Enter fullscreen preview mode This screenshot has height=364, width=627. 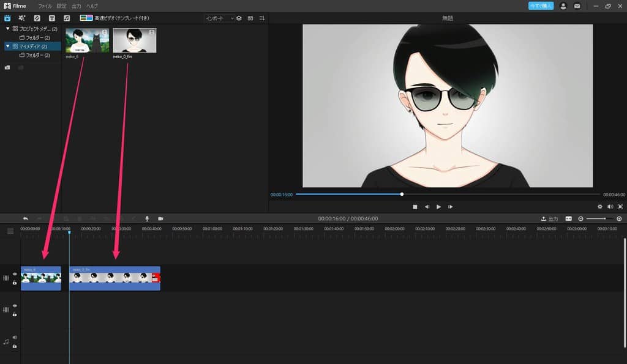(x=620, y=207)
